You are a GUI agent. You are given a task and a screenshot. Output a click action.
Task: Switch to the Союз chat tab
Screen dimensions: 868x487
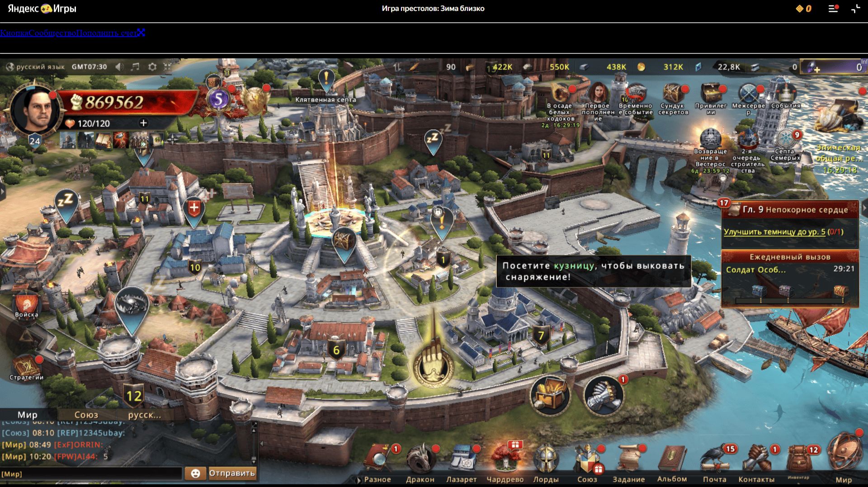(x=86, y=415)
